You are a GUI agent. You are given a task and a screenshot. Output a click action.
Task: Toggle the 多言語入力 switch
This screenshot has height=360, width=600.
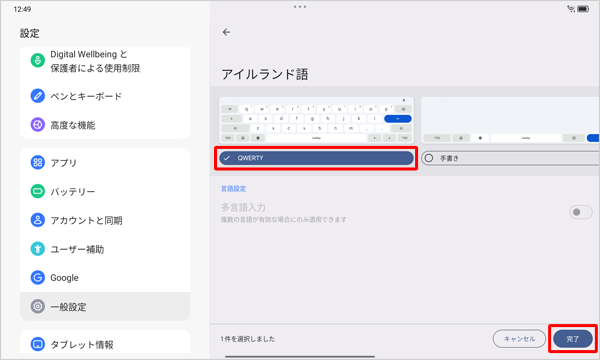(x=580, y=212)
